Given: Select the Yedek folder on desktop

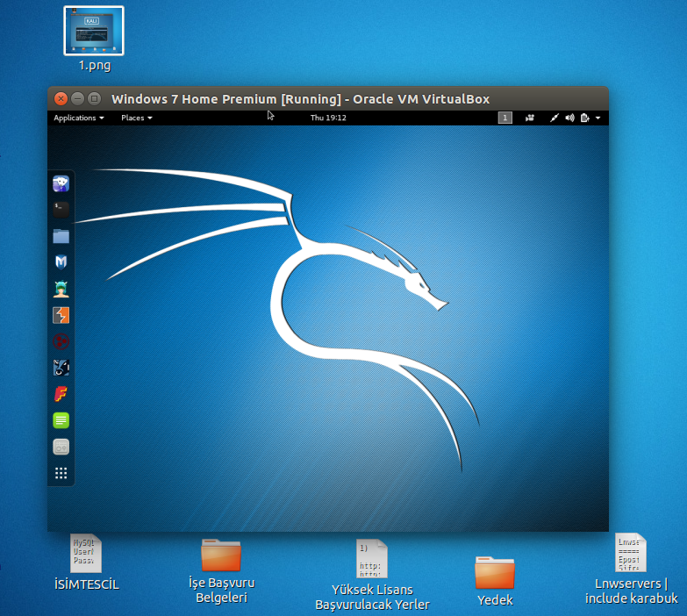Looking at the screenshot, I should pyautogui.click(x=494, y=573).
